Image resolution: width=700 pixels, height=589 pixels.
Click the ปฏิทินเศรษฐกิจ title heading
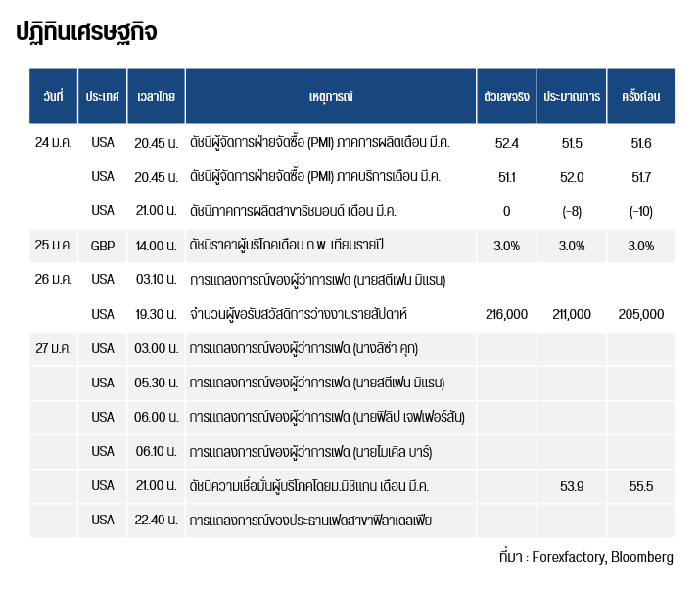pos(86,32)
